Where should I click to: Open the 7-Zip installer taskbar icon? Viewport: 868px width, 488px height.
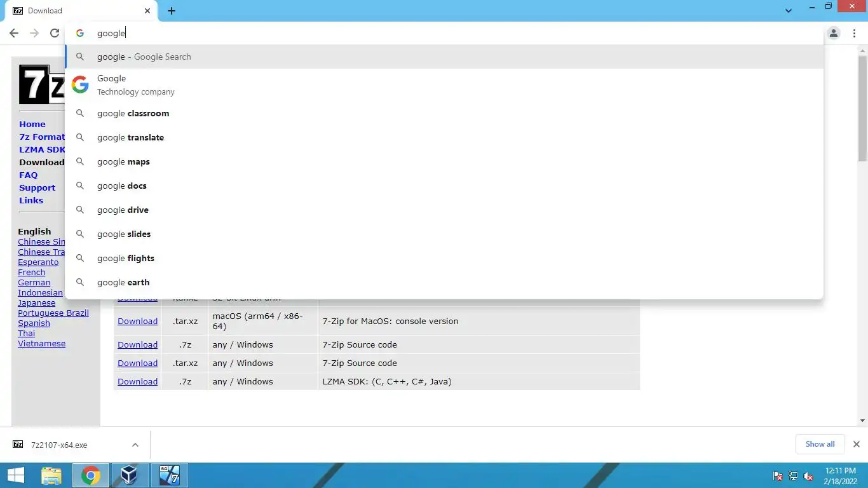point(169,475)
